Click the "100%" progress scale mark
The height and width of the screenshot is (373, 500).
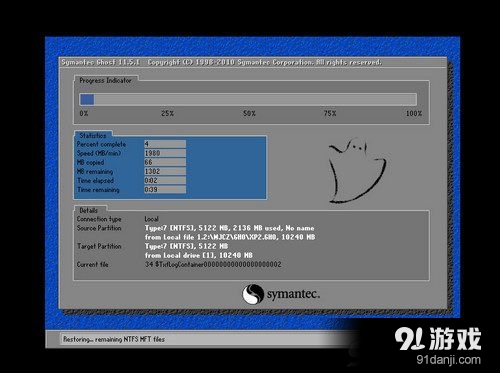(x=414, y=113)
